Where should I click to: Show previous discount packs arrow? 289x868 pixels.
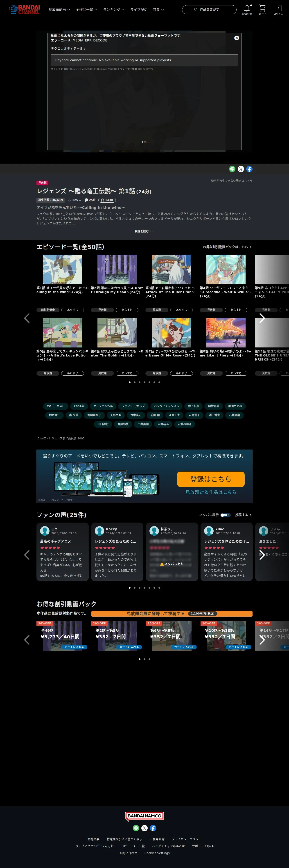[27, 640]
